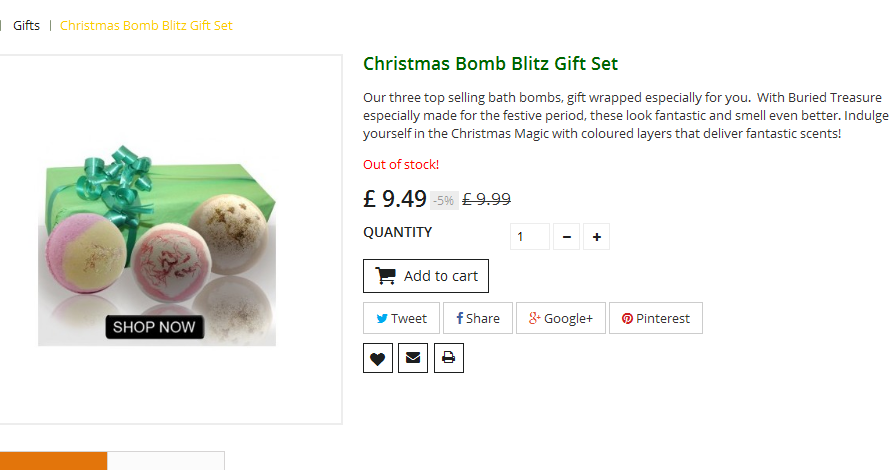Click the quantity input field
Image resolution: width=895 pixels, height=470 pixels.
[529, 237]
